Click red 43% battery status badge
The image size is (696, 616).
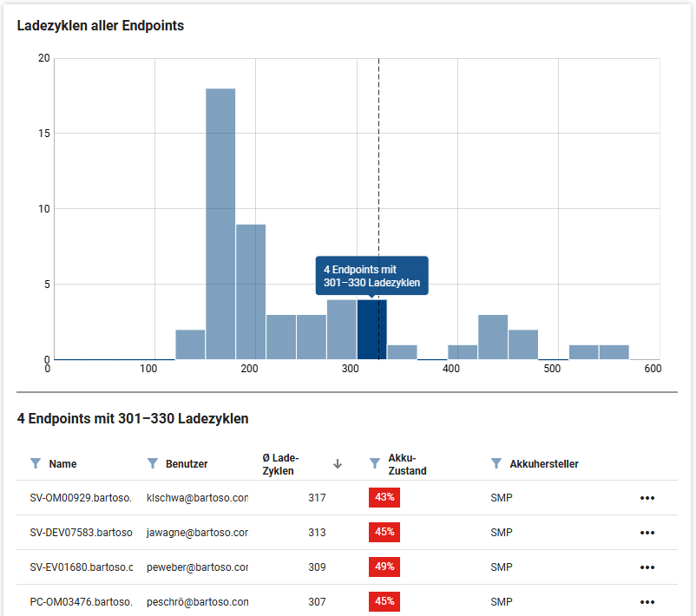pyautogui.click(x=384, y=498)
